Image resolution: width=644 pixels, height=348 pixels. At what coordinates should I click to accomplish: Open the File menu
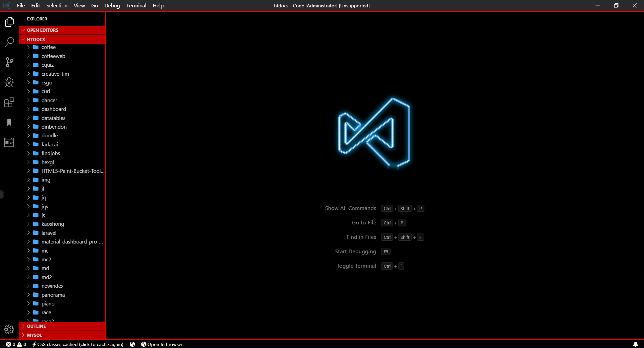[21, 6]
